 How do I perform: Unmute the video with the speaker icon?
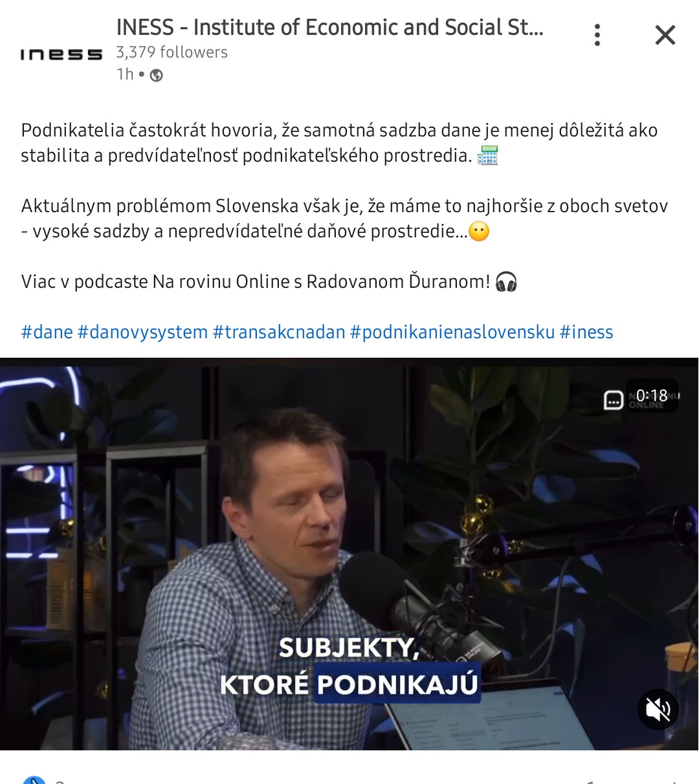point(658,710)
